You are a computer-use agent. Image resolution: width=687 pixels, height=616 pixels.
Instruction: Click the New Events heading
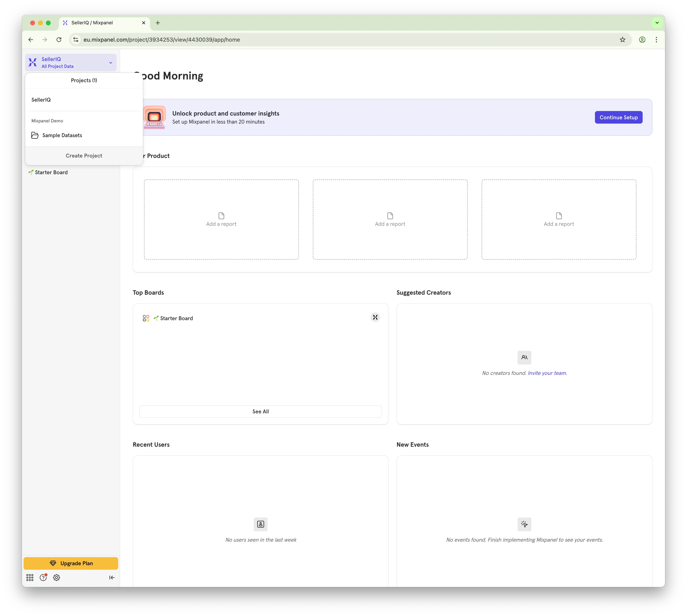click(x=412, y=445)
